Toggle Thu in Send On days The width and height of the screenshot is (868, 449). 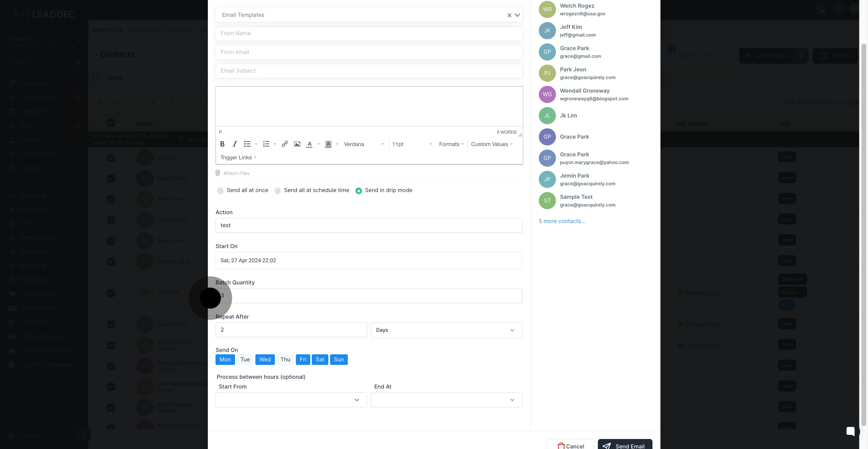coord(285,360)
